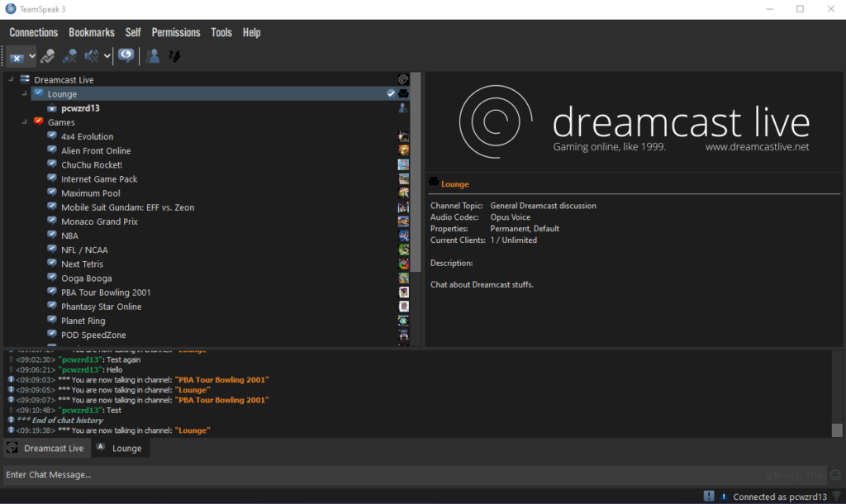Click the Lounge link in PBA Tour chat line 09:09:05
Viewport: 846px width, 504px height.
point(192,390)
